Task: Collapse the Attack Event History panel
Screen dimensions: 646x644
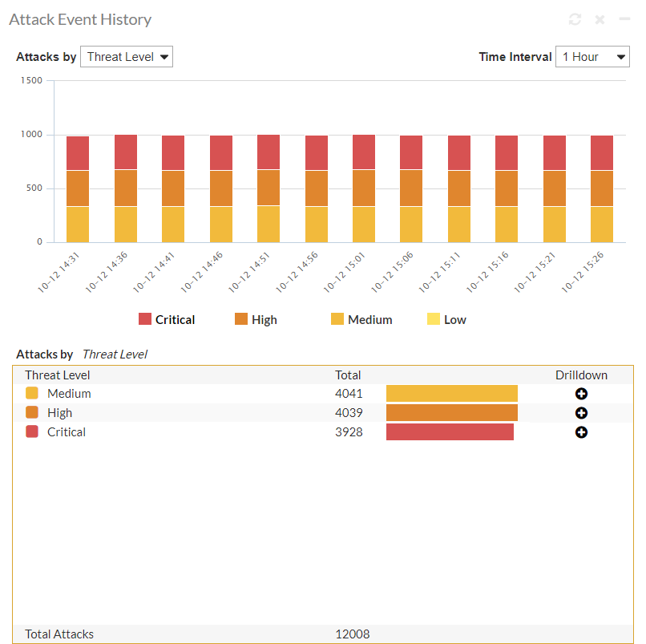Action: tap(624, 19)
